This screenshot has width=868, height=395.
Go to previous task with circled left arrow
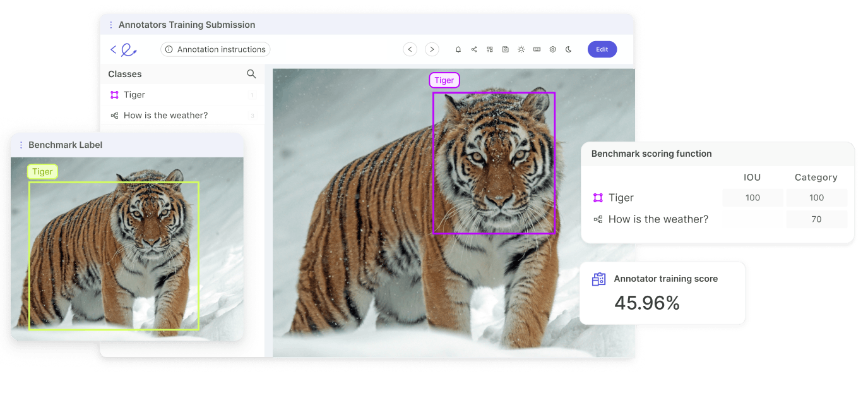pos(410,49)
